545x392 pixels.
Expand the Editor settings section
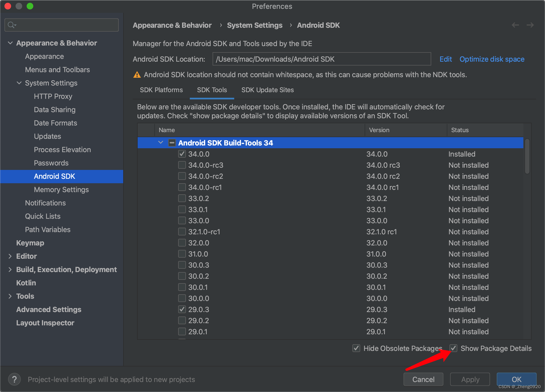tap(10, 256)
